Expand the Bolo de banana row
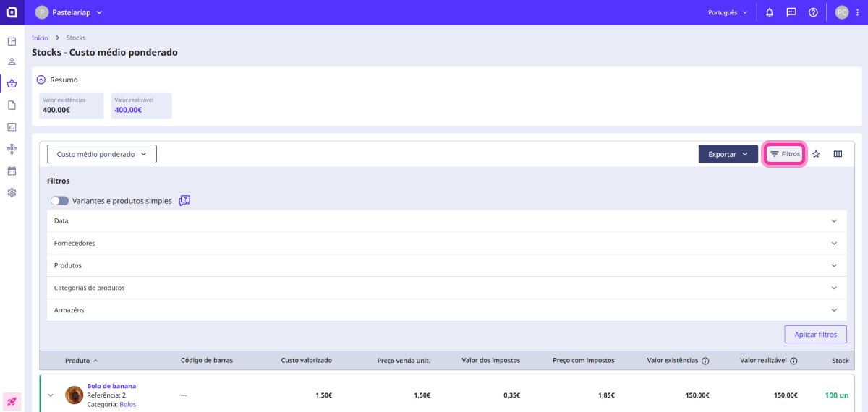868x412 pixels. (x=51, y=395)
